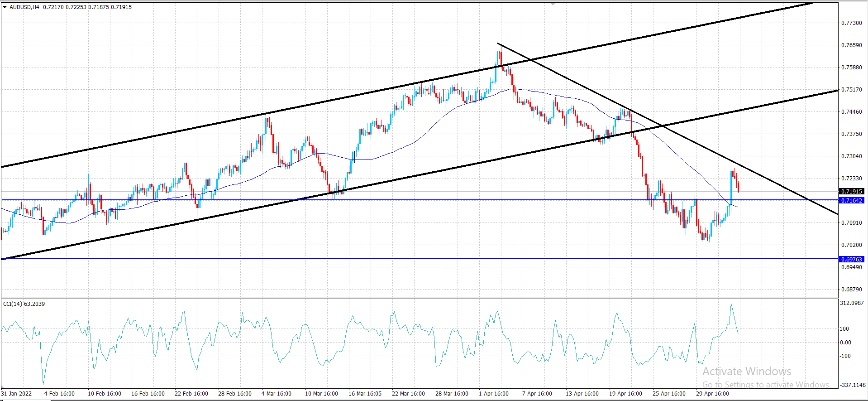The width and height of the screenshot is (868, 401).
Task: Click the triangle arrow beside AUDUSD,H4 title
Action: tap(5, 7)
